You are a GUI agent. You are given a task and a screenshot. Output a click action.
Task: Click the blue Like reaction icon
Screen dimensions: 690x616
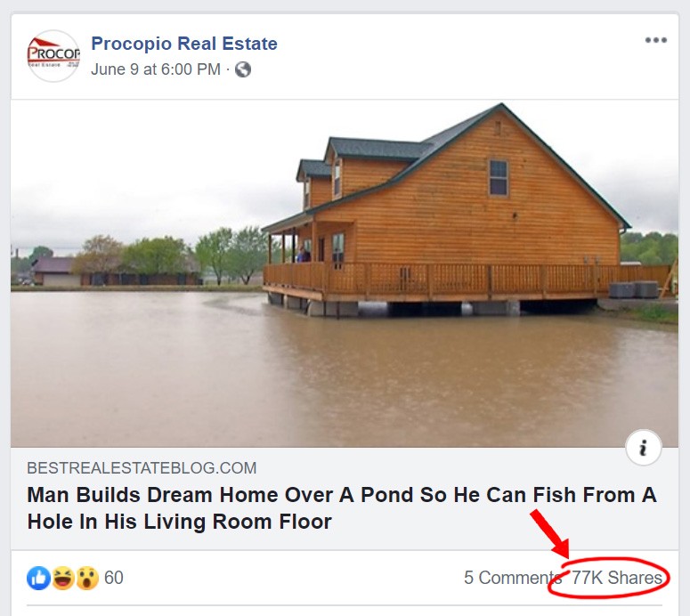[38, 578]
